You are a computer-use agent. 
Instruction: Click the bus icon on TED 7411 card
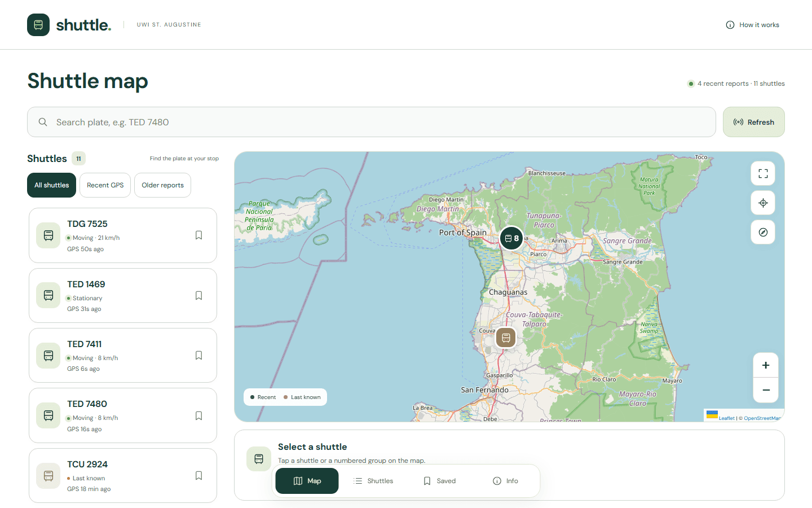48,356
